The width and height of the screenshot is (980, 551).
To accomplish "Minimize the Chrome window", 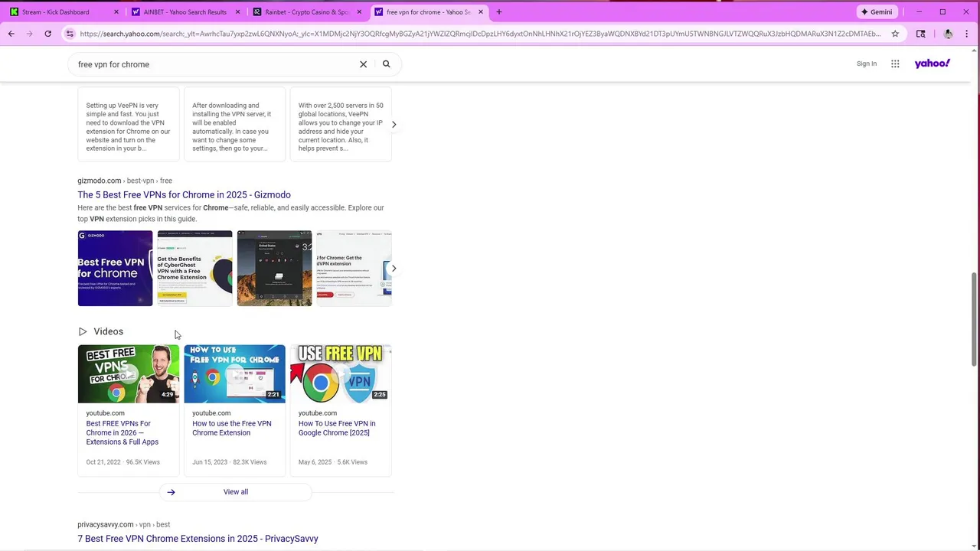I will click(x=919, y=12).
